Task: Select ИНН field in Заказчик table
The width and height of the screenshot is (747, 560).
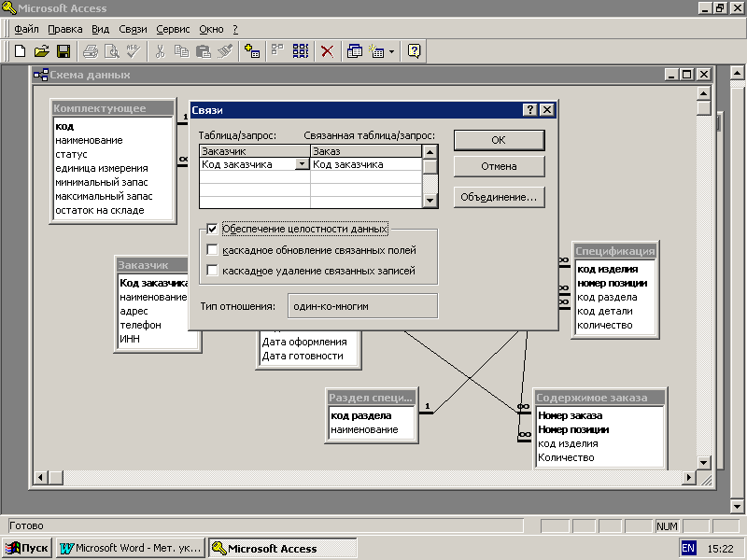Action: [130, 339]
